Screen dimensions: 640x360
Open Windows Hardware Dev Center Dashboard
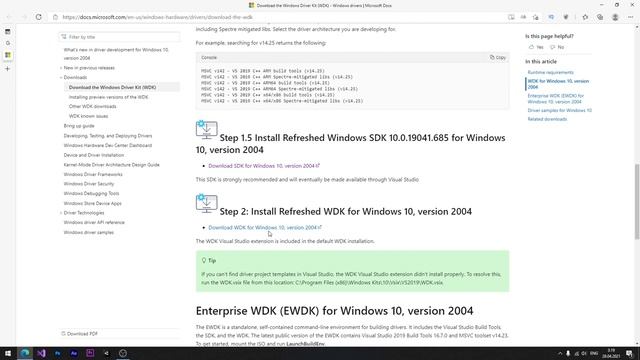[x=107, y=145]
